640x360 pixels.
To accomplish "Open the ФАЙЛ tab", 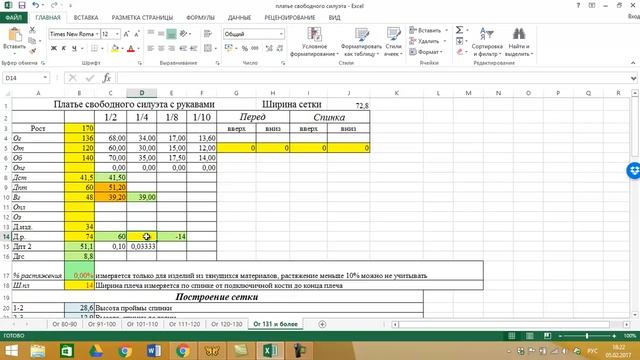I will [x=13, y=18].
